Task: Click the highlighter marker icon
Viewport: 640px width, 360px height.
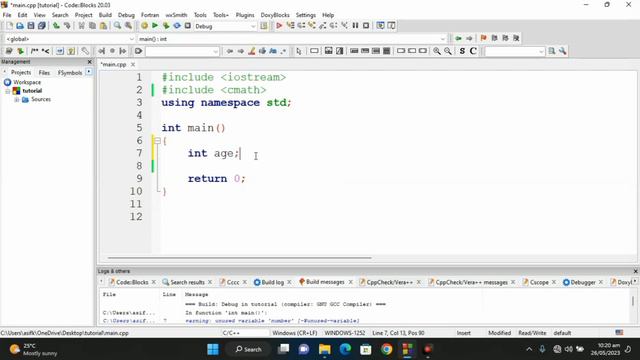Action: [x=252, y=51]
